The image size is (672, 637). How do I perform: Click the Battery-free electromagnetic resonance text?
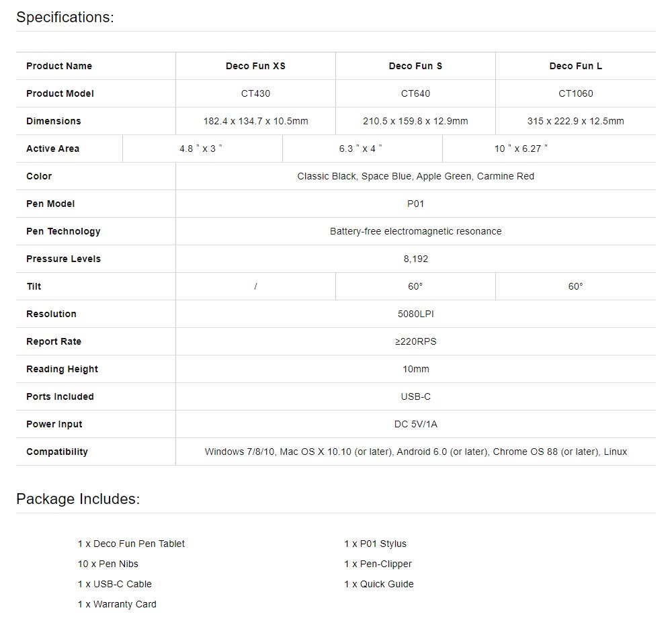(415, 231)
